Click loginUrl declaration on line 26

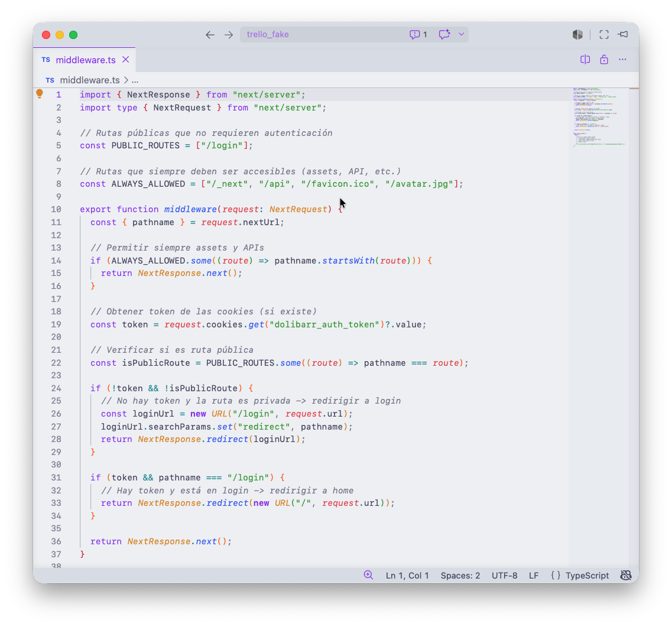coord(154,414)
